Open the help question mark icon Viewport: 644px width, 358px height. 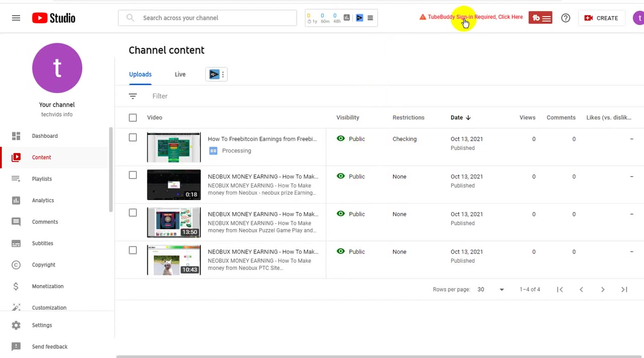click(566, 18)
